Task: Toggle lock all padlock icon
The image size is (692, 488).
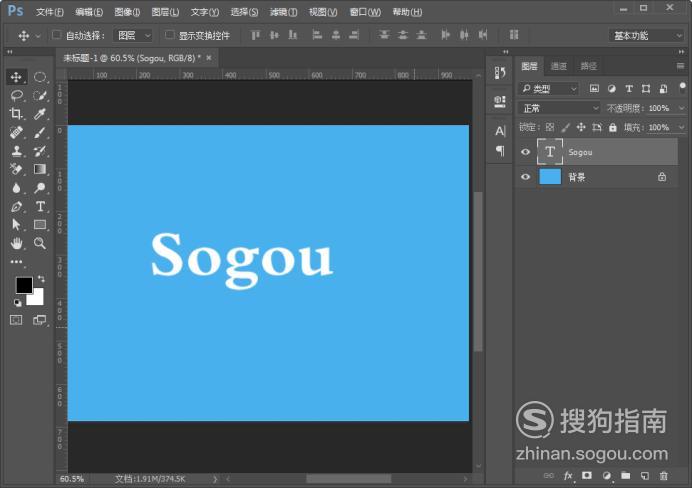Action: pyautogui.click(x=613, y=128)
